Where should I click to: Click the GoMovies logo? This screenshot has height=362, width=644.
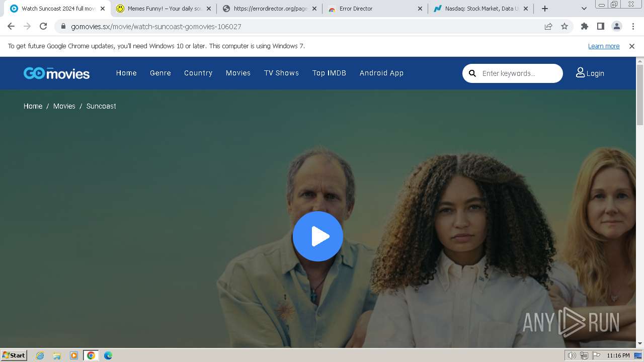(56, 73)
